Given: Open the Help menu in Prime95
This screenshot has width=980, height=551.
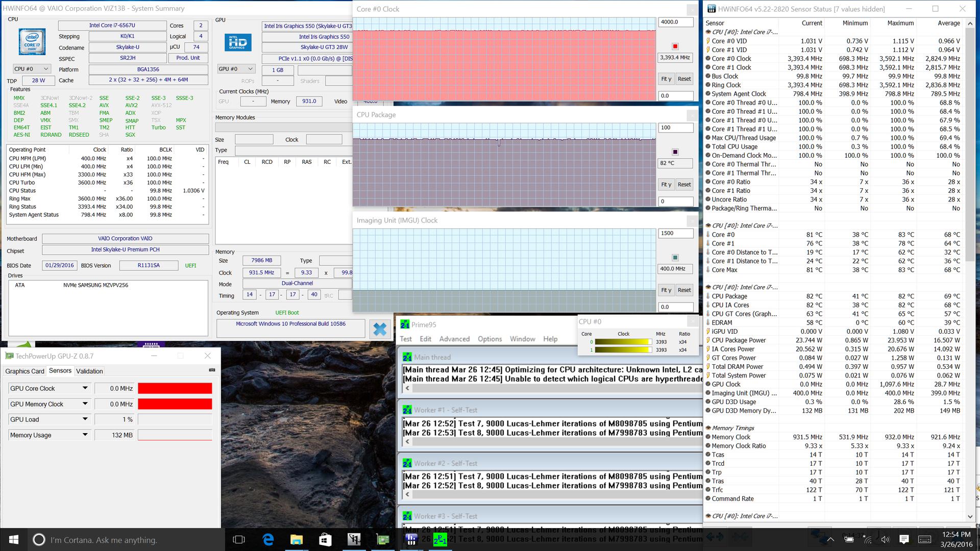Looking at the screenshot, I should tap(550, 339).
